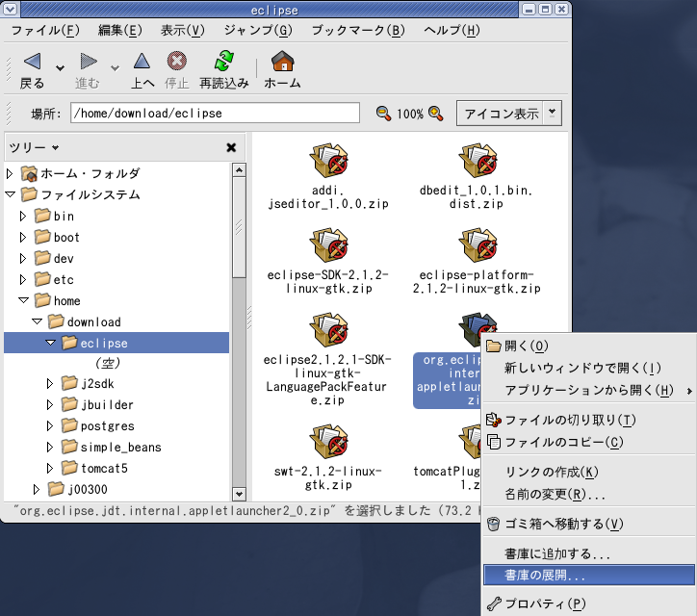
Task: Open the ブックマーク(B) menu
Action: pyautogui.click(x=358, y=30)
